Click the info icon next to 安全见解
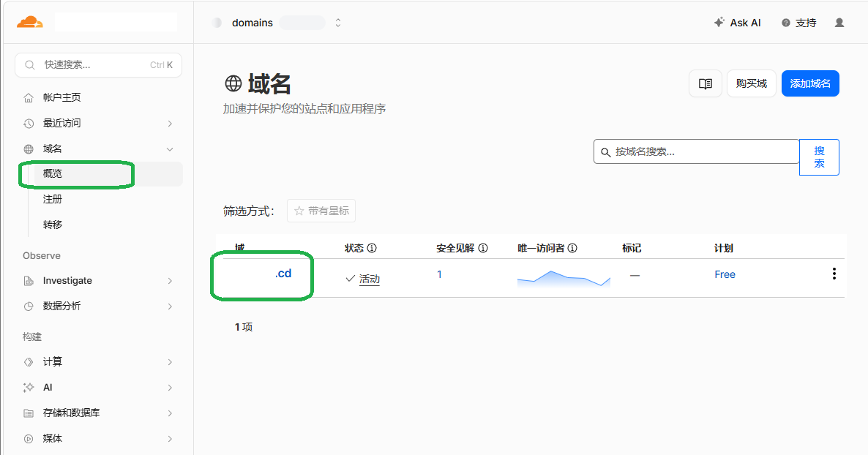Viewport: 868px width, 455px height. pyautogui.click(x=483, y=248)
